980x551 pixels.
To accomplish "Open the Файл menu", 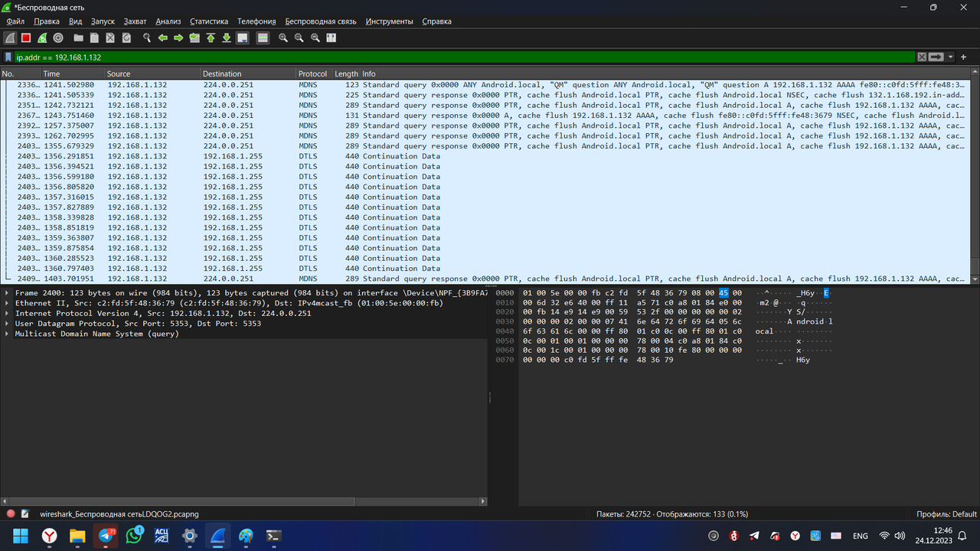I will coord(15,21).
